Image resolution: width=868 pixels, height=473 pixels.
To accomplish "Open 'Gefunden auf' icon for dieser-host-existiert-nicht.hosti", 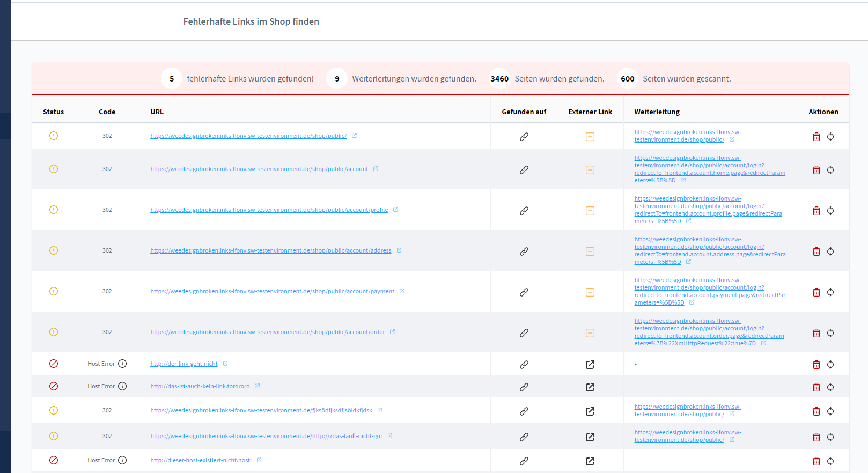I will pyautogui.click(x=524, y=461).
